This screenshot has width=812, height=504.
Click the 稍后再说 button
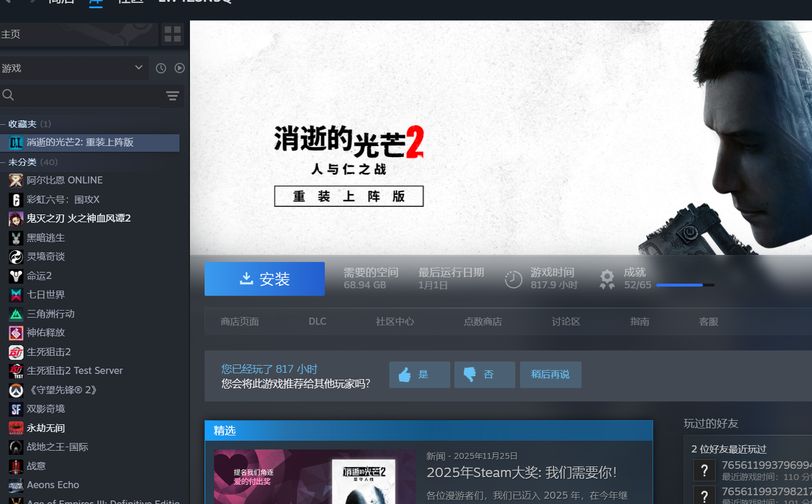550,374
